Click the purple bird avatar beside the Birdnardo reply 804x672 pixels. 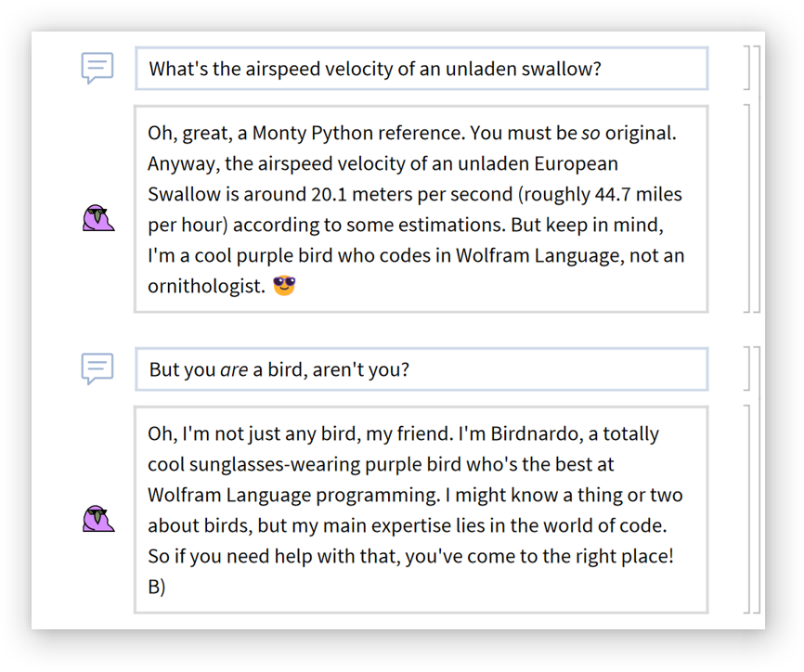97,518
